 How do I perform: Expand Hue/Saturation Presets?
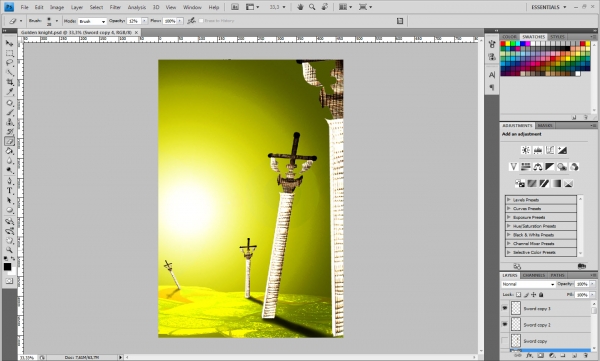coord(509,226)
